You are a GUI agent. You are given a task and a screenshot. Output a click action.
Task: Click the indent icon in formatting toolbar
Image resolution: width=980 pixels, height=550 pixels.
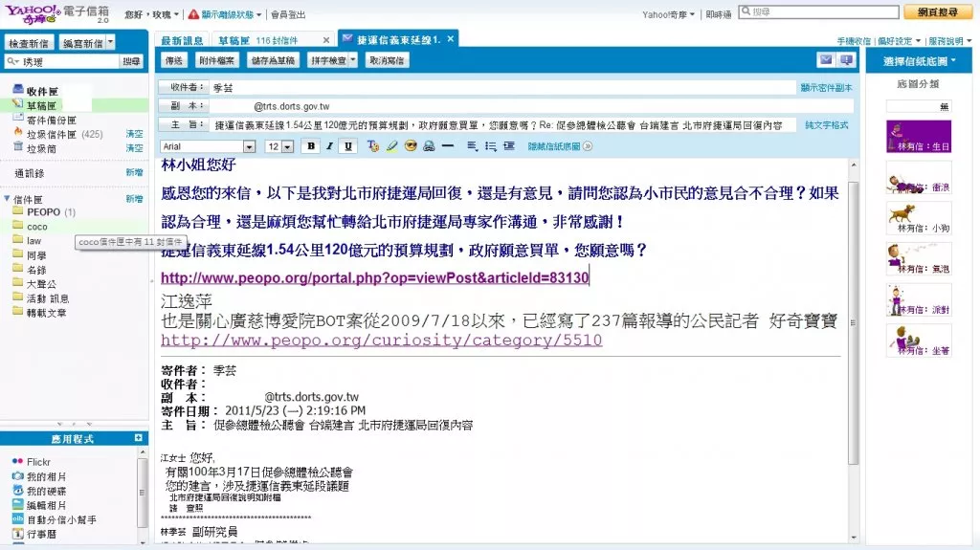[x=509, y=146]
